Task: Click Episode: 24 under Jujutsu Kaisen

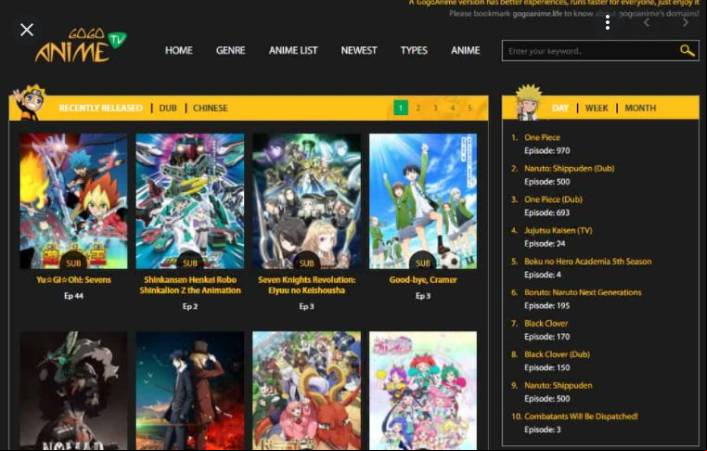Action: point(545,244)
